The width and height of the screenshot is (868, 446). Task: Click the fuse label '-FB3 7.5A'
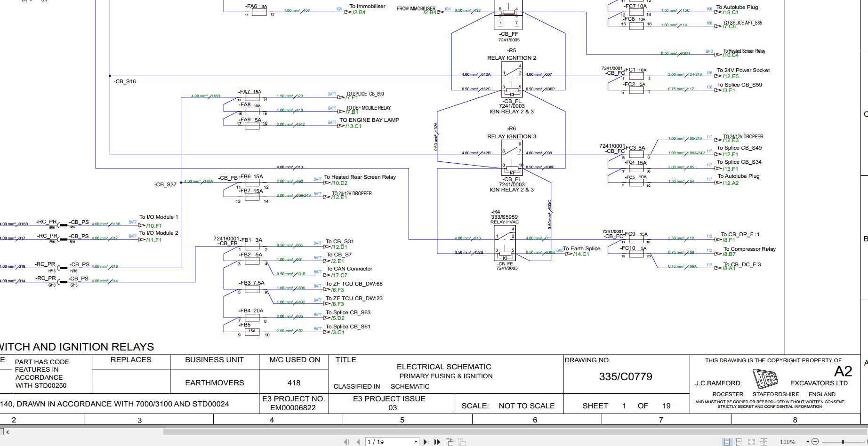(251, 283)
